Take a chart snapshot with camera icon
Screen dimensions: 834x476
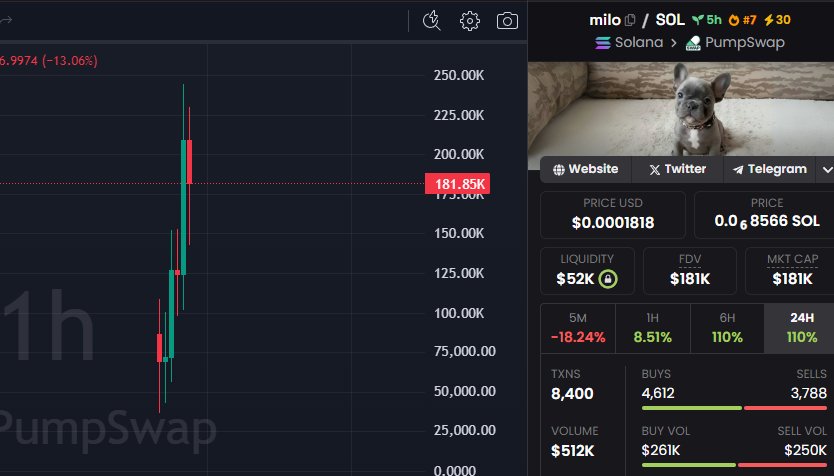coord(507,21)
